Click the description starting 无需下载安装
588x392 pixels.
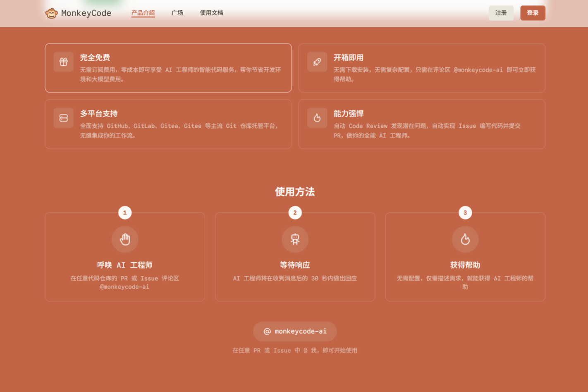coord(435,74)
